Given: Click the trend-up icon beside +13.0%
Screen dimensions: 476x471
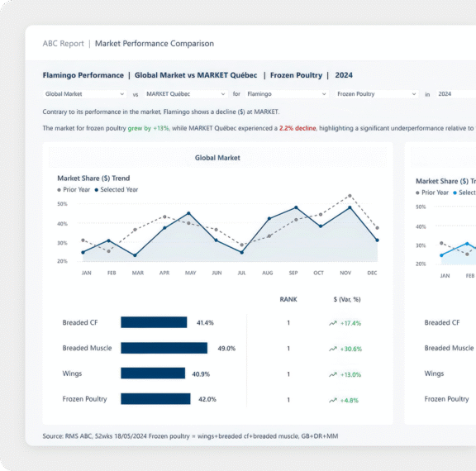Looking at the screenshot, I should [x=333, y=374].
